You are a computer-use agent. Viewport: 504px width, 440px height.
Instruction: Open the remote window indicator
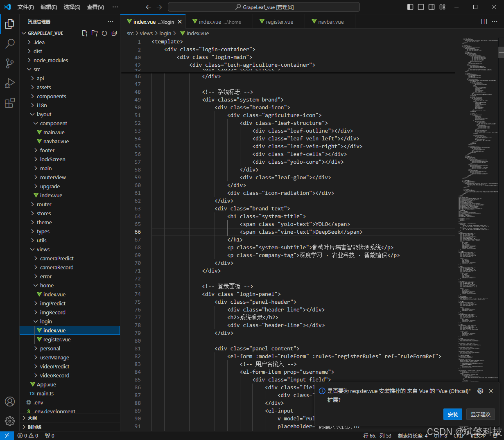point(7,435)
